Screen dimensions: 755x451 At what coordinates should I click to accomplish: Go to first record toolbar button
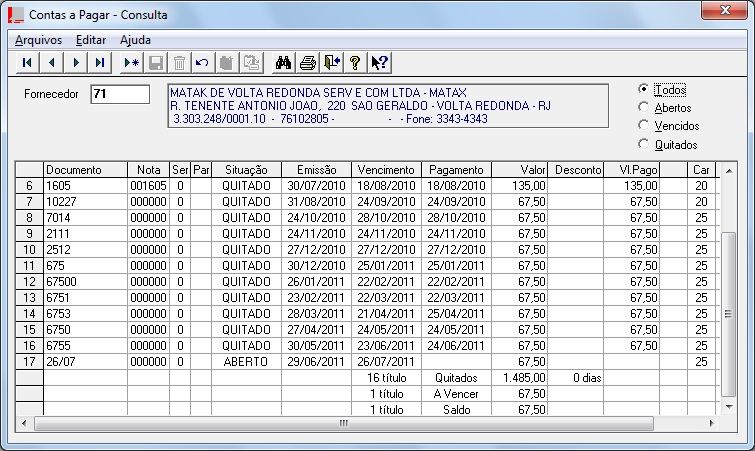tap(27, 63)
